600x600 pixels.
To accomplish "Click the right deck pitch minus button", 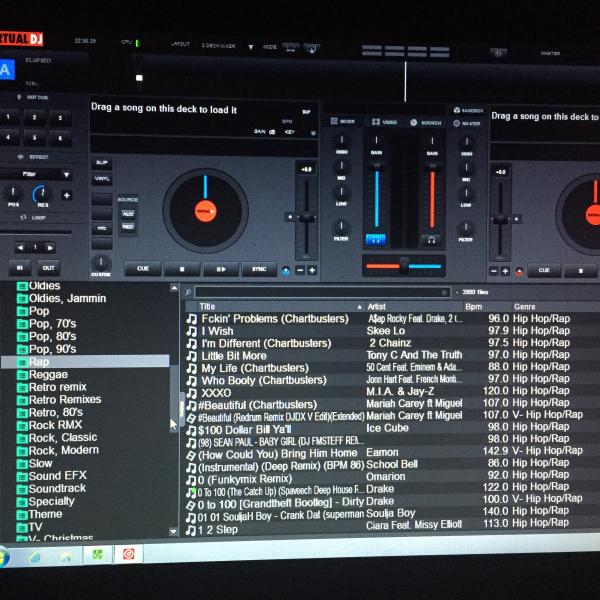I will point(494,271).
